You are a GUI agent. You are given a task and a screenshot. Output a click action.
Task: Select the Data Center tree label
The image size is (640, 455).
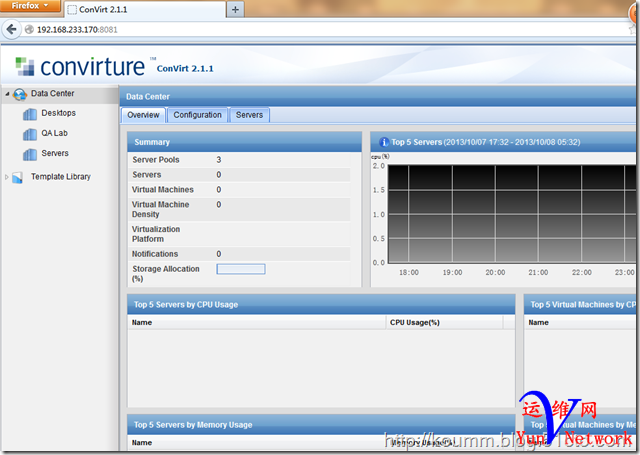[53, 93]
